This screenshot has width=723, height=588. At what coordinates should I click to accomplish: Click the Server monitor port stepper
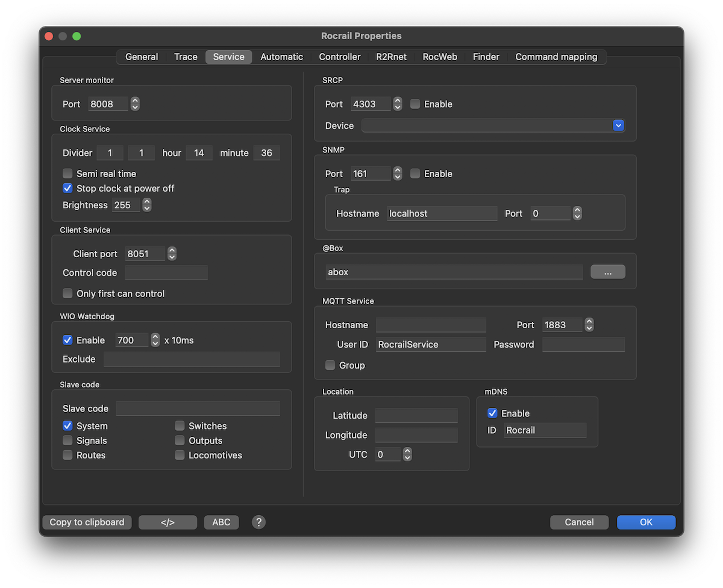[136, 104]
